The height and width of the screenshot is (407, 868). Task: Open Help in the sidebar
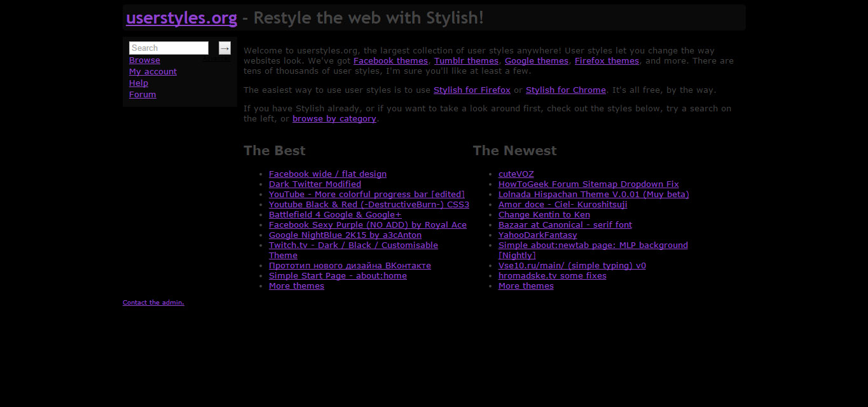(139, 83)
